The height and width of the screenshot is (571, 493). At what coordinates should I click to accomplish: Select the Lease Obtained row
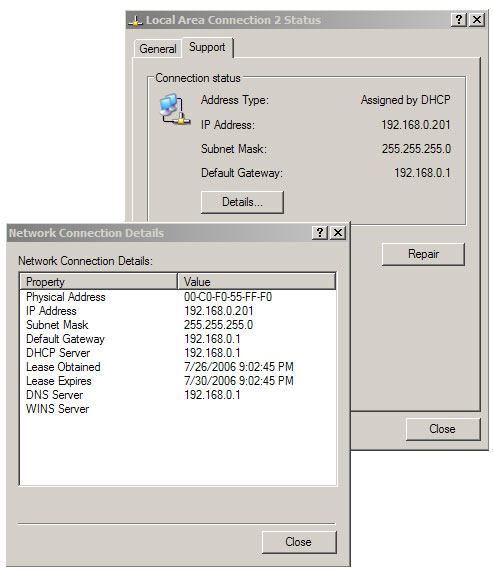coord(178,367)
